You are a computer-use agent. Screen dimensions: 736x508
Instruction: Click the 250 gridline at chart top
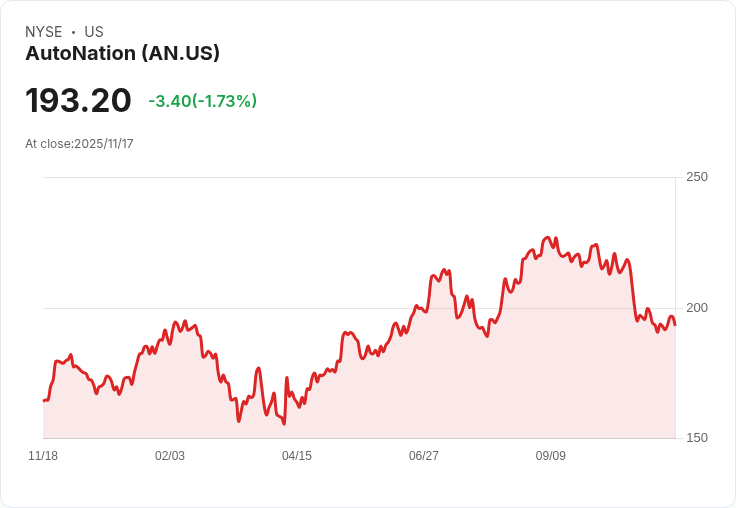[360, 178]
